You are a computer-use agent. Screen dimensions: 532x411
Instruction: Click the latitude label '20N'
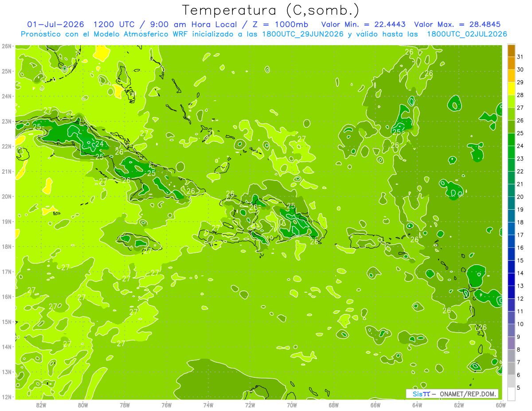point(7,196)
